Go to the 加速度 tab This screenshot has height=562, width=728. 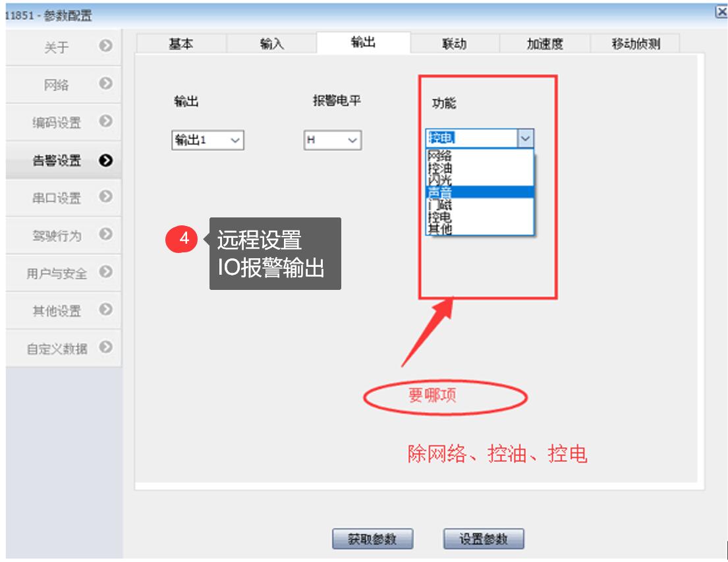point(544,43)
